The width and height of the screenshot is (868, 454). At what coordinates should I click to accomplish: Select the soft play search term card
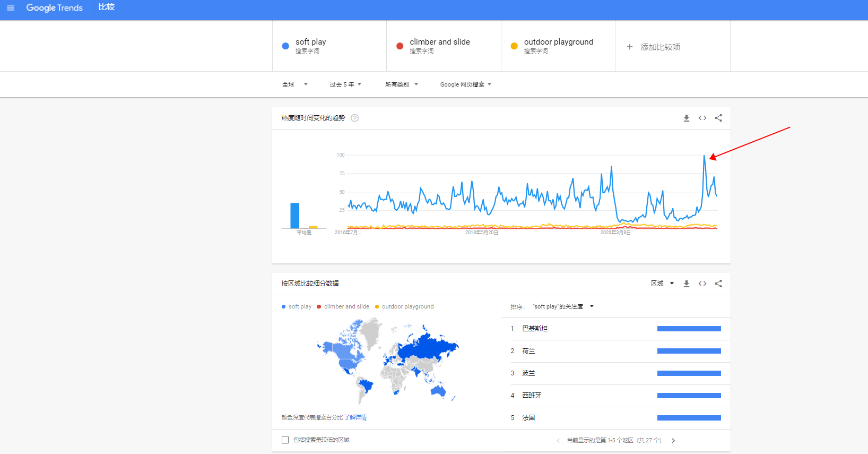click(329, 46)
